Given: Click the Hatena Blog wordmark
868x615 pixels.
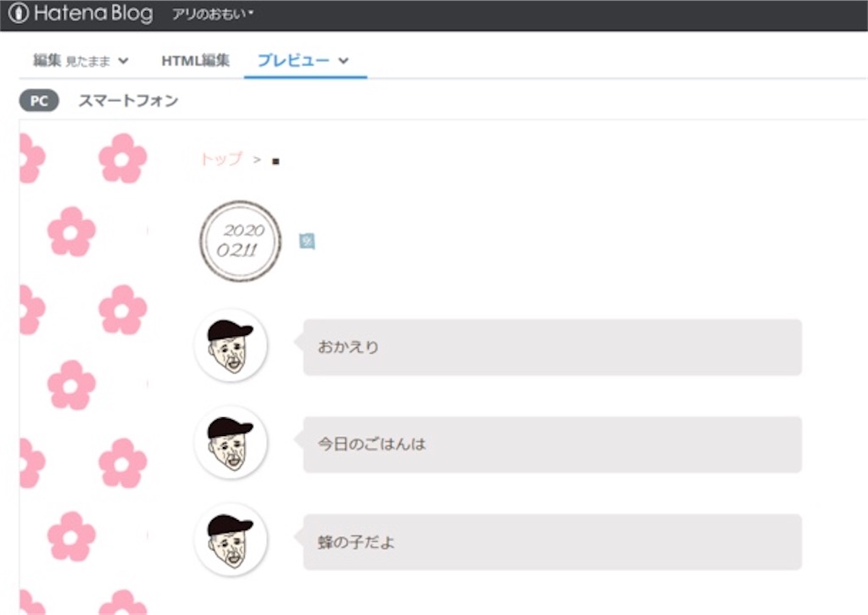Looking at the screenshot, I should point(93,13).
